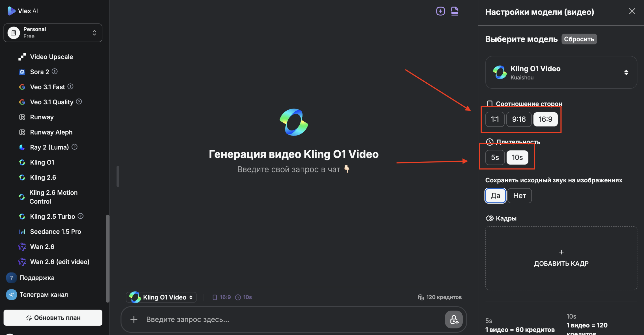Select 9:16 aspect ratio
This screenshot has width=644, height=335.
pos(519,119)
